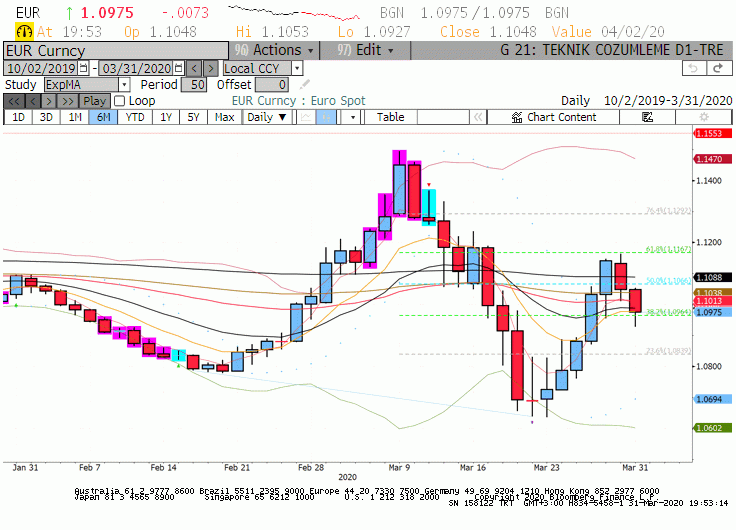This screenshot has height=530, width=736.
Task: Enable the Loop checkbox
Action: click(x=120, y=101)
